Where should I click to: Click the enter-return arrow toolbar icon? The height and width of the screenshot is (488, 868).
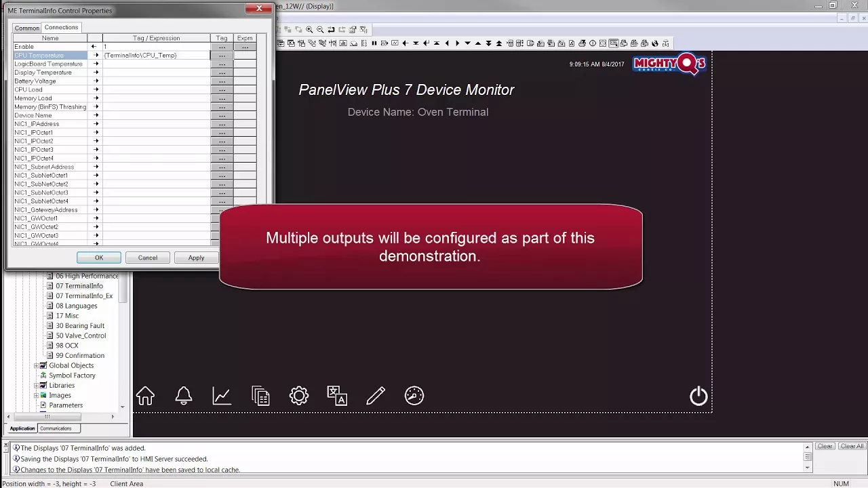[x=426, y=43]
